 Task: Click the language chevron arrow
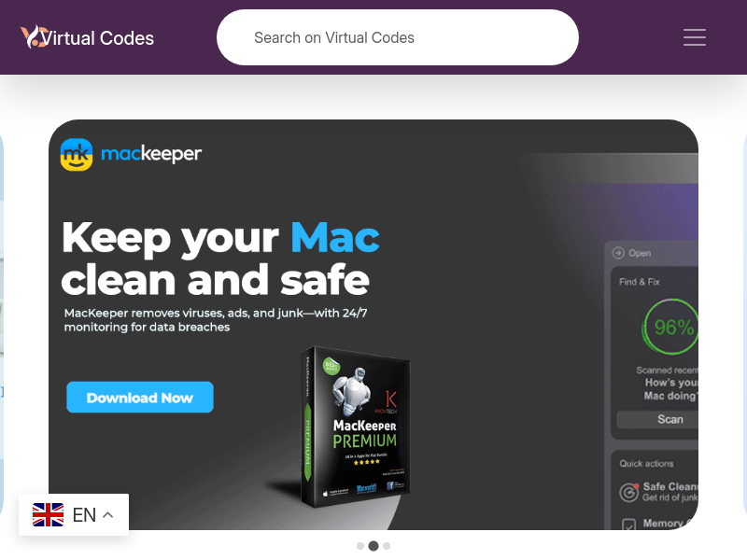(108, 515)
